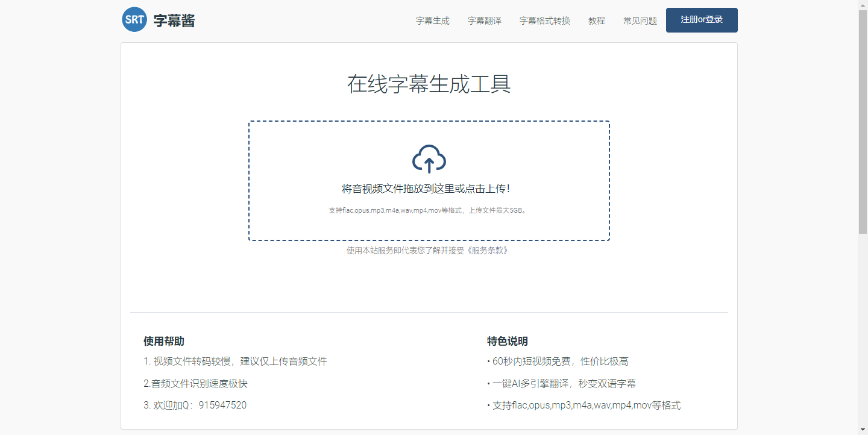
Task: Click the 在线字幕生成工具 heading
Action: coord(429,84)
